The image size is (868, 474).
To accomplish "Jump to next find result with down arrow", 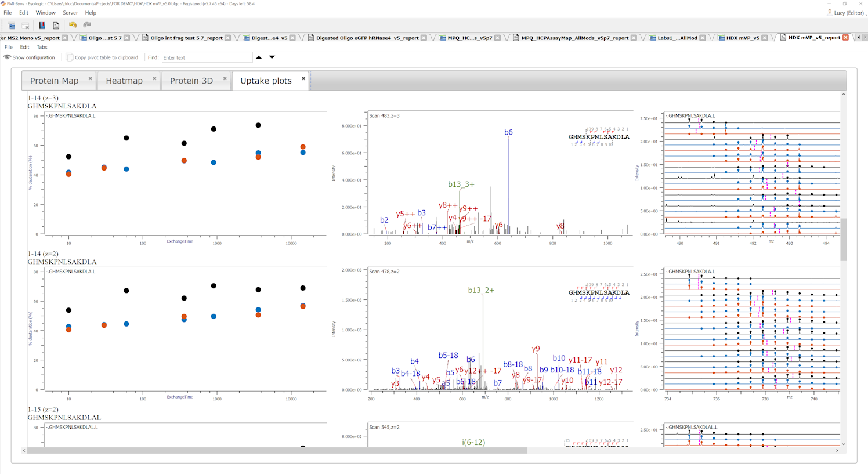I will click(272, 57).
